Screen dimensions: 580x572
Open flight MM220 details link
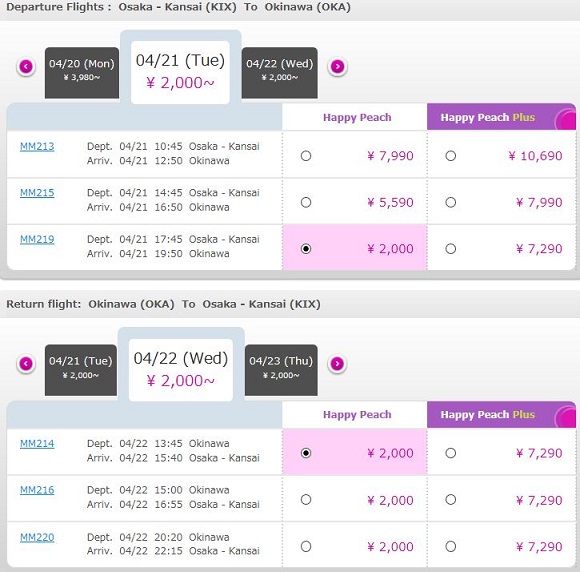37,538
